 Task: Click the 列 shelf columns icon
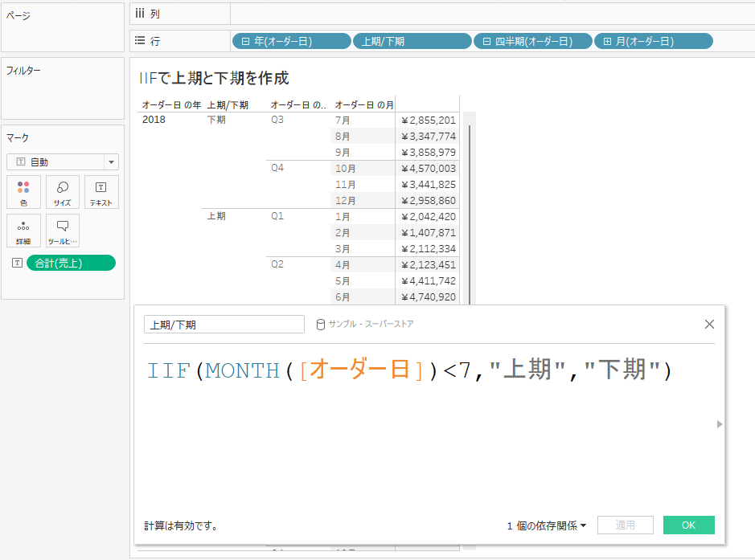(x=139, y=13)
